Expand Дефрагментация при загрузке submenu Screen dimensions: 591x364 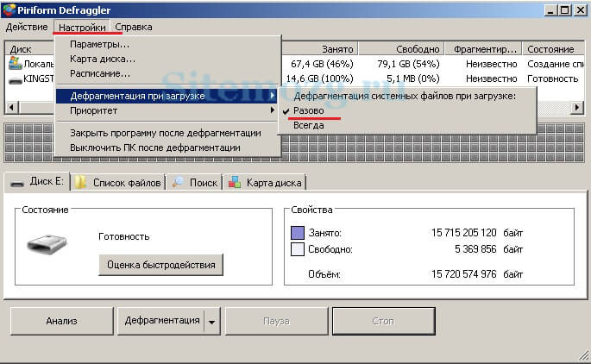click(x=167, y=96)
